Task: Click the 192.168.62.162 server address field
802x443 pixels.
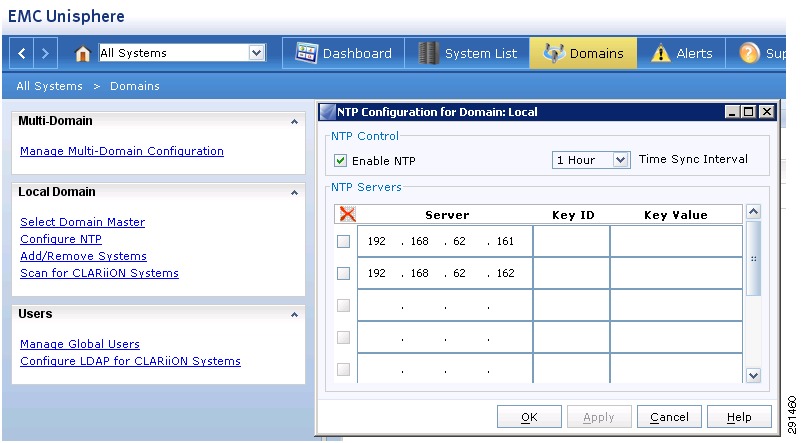Action: pos(445,273)
